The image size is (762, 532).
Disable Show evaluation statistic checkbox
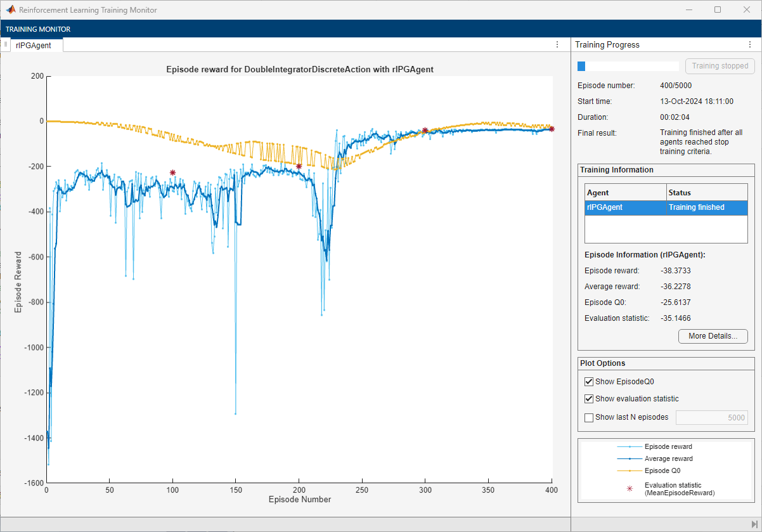point(589,399)
